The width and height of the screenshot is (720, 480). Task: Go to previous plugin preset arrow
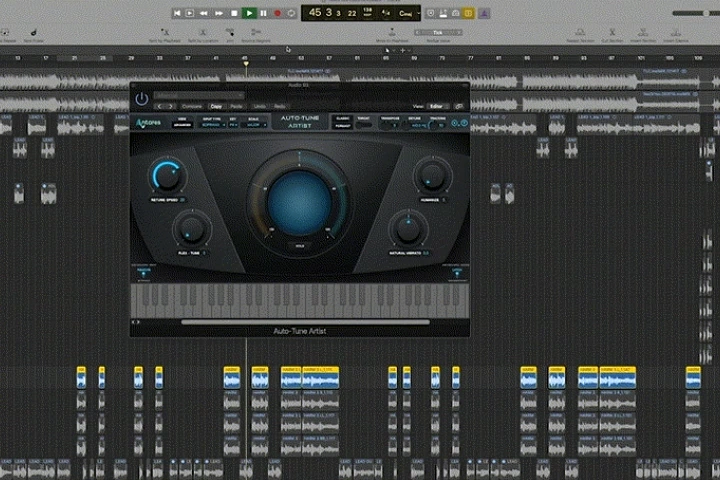click(159, 107)
